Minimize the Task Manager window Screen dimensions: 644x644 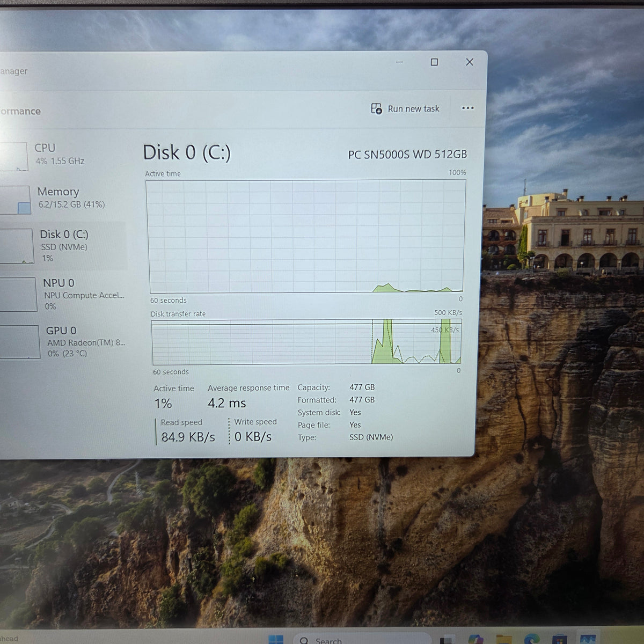399,62
